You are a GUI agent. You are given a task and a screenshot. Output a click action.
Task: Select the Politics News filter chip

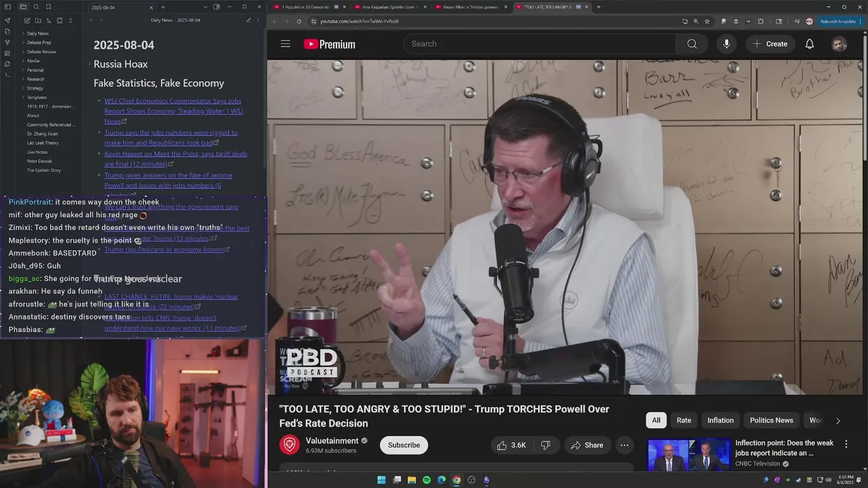click(x=771, y=420)
